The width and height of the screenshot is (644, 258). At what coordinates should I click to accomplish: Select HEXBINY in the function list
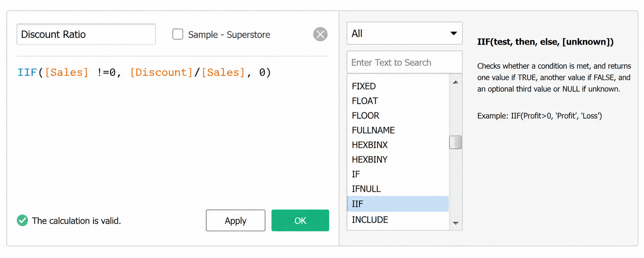[398, 159]
